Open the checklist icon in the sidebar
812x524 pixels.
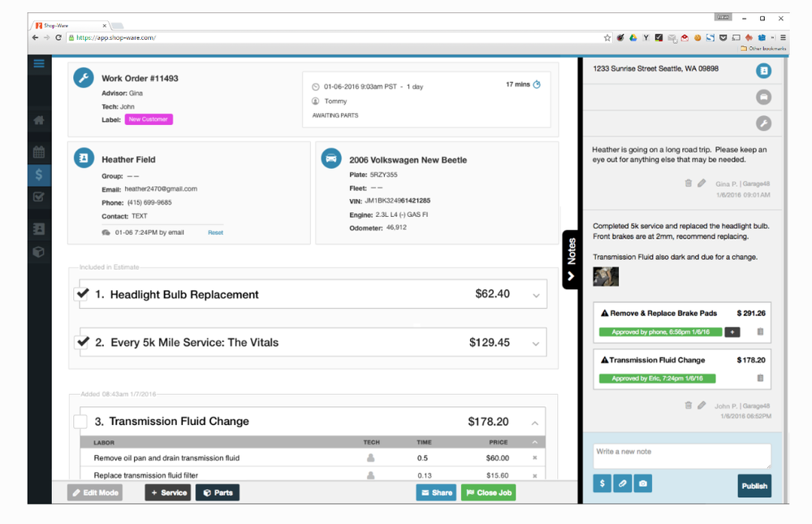click(39, 197)
